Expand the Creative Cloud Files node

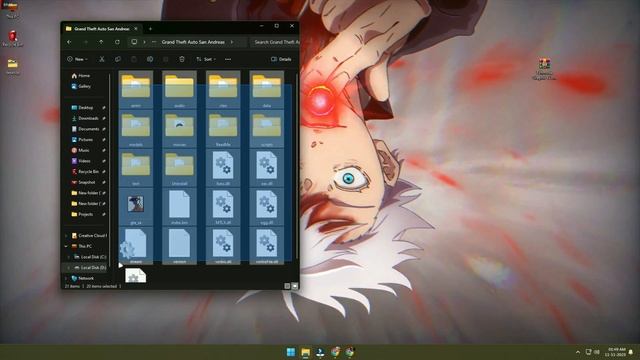pyautogui.click(x=66, y=236)
